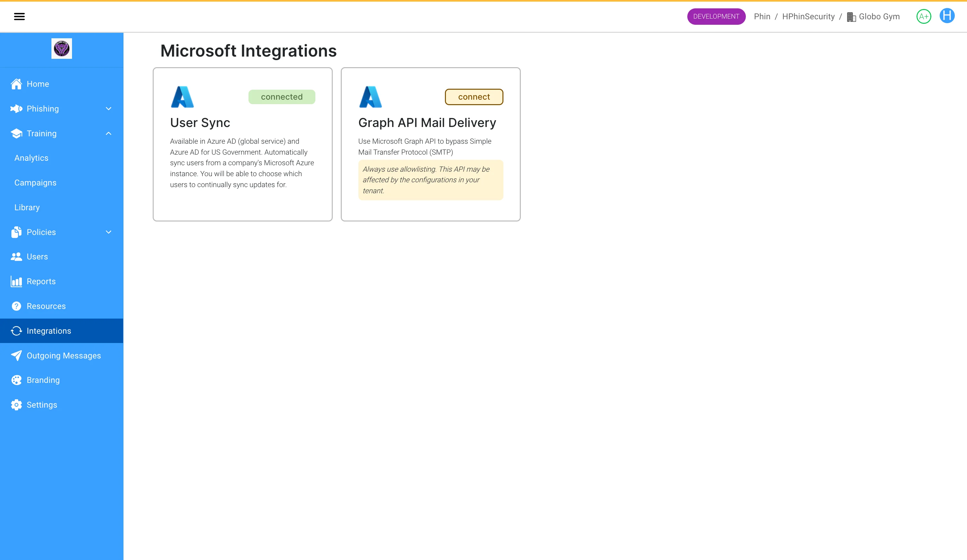Click the Outgoing Messages paper plane icon
Image resolution: width=967 pixels, height=560 pixels.
point(16,356)
